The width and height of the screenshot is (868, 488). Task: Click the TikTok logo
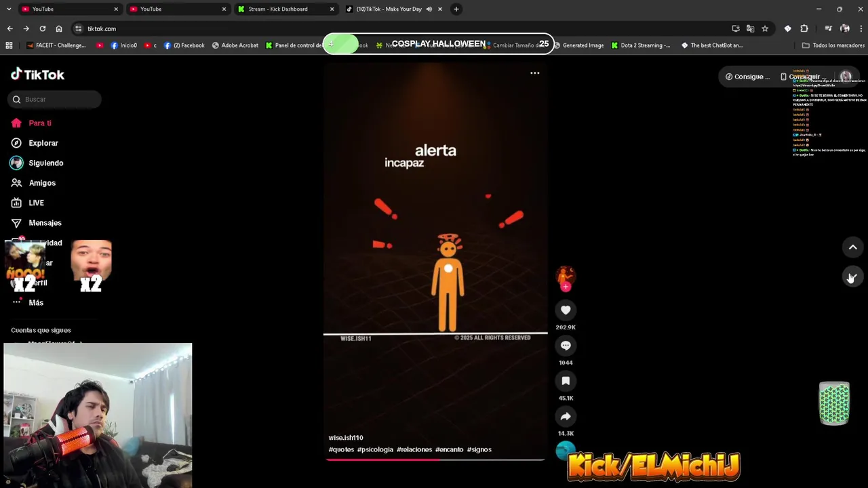(37, 75)
